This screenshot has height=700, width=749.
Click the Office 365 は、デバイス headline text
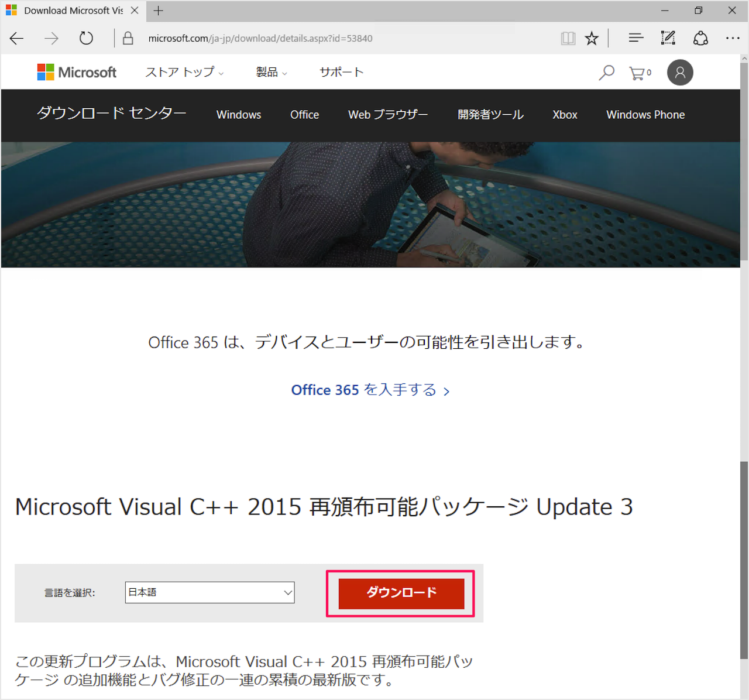point(367,342)
